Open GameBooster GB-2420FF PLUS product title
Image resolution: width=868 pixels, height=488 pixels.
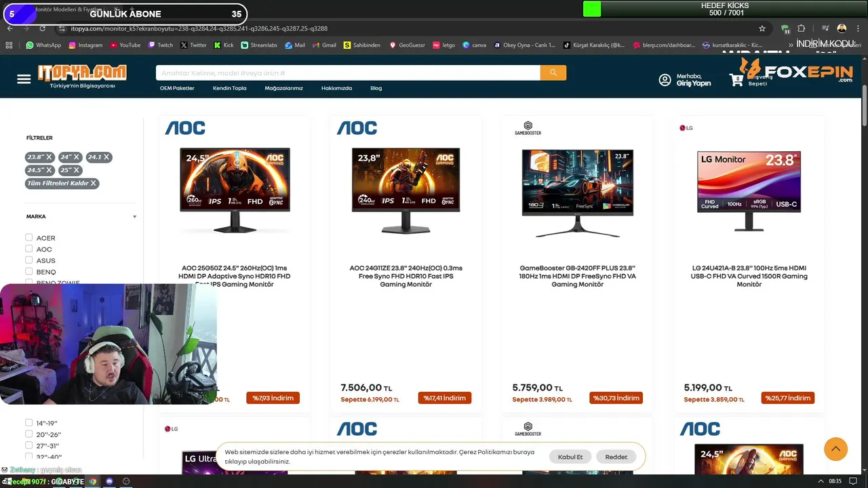point(578,277)
